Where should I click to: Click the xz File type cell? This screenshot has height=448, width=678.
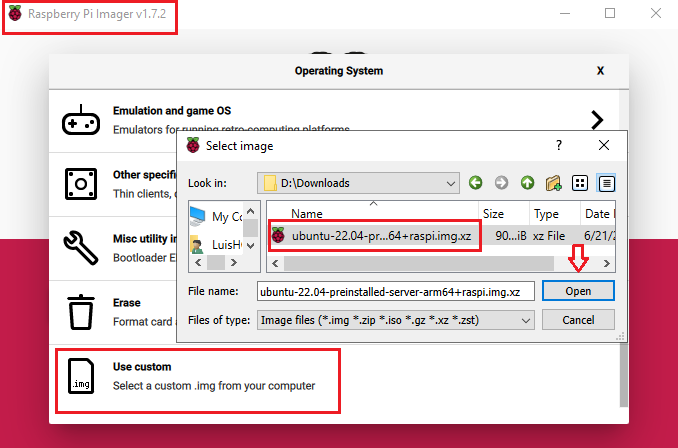549,236
